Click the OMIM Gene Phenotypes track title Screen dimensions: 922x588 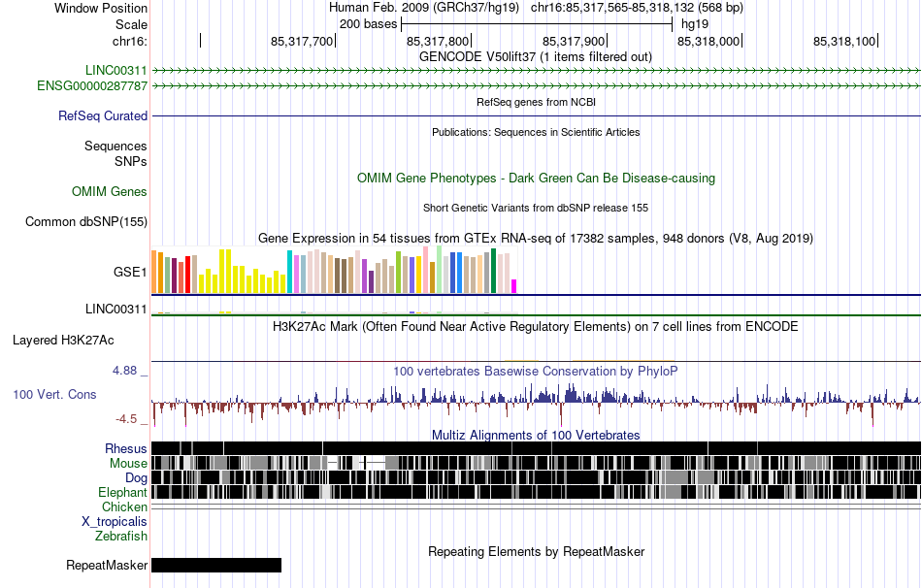tap(536, 179)
